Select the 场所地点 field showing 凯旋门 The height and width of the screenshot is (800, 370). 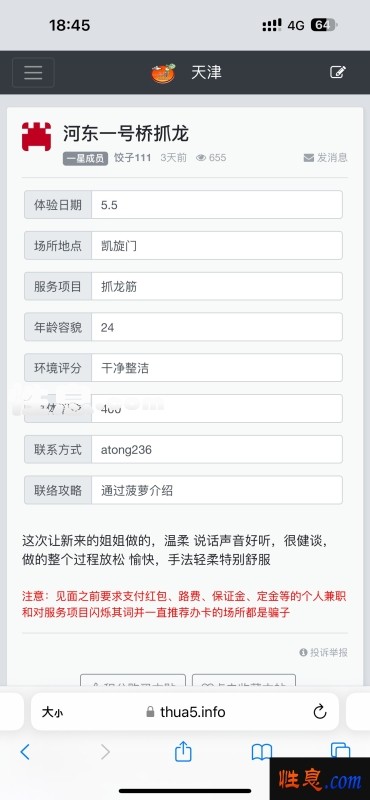(x=183, y=245)
